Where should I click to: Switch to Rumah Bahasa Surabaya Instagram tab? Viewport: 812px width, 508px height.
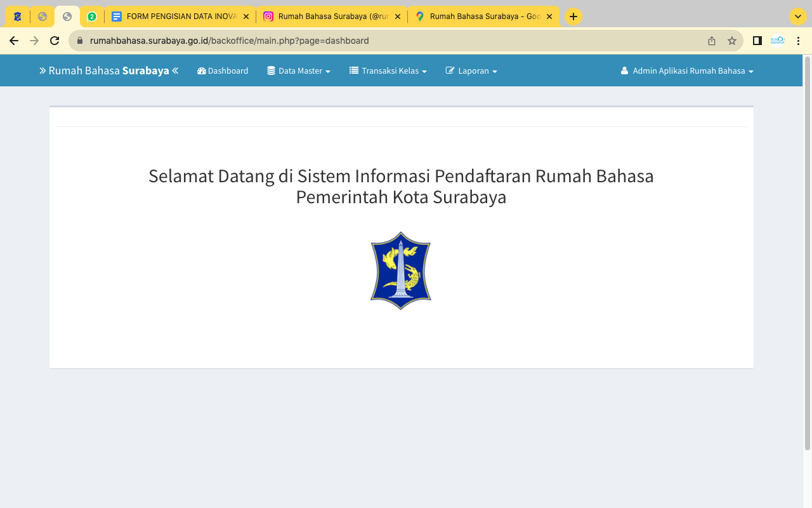(328, 17)
